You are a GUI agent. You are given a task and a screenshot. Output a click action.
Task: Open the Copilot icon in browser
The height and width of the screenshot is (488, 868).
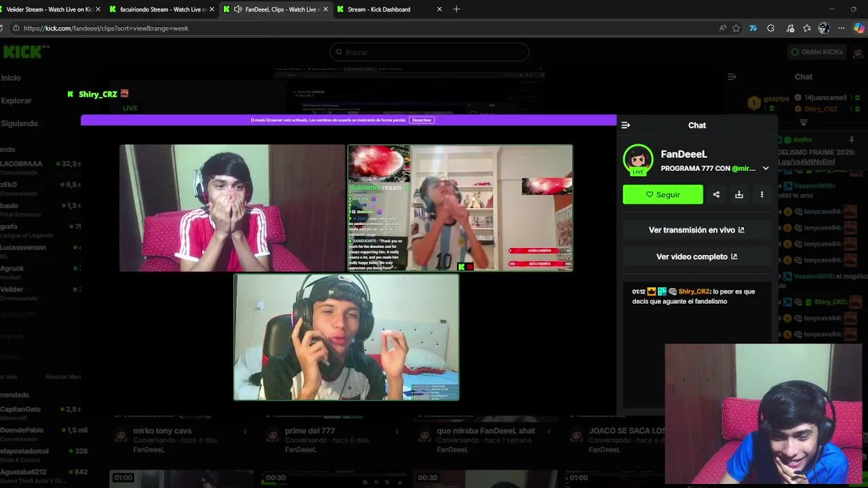pos(859,28)
